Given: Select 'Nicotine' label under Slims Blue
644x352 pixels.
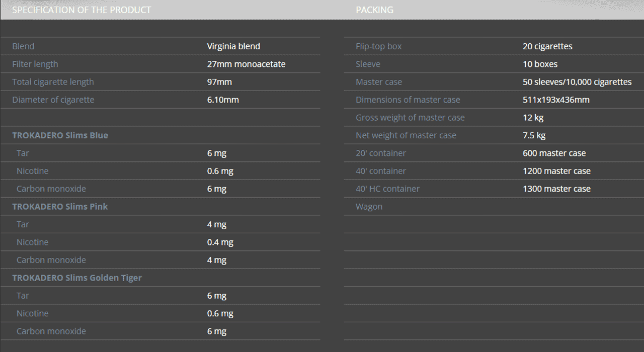Looking at the screenshot, I should tap(33, 171).
